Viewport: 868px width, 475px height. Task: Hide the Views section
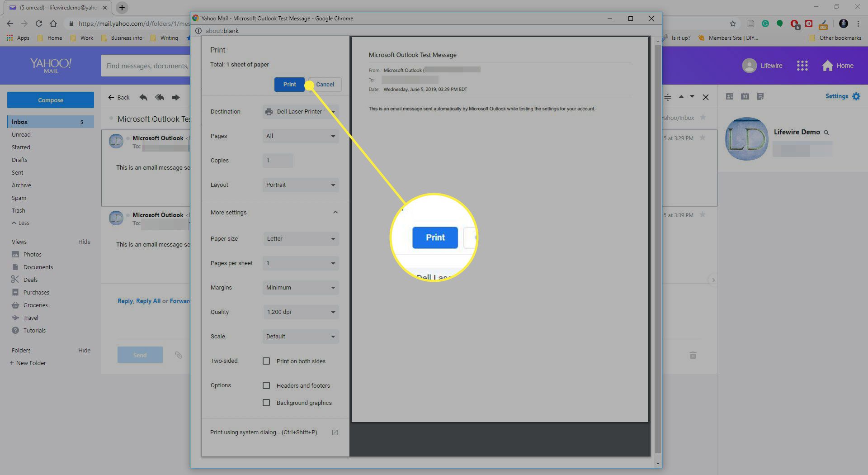point(84,242)
